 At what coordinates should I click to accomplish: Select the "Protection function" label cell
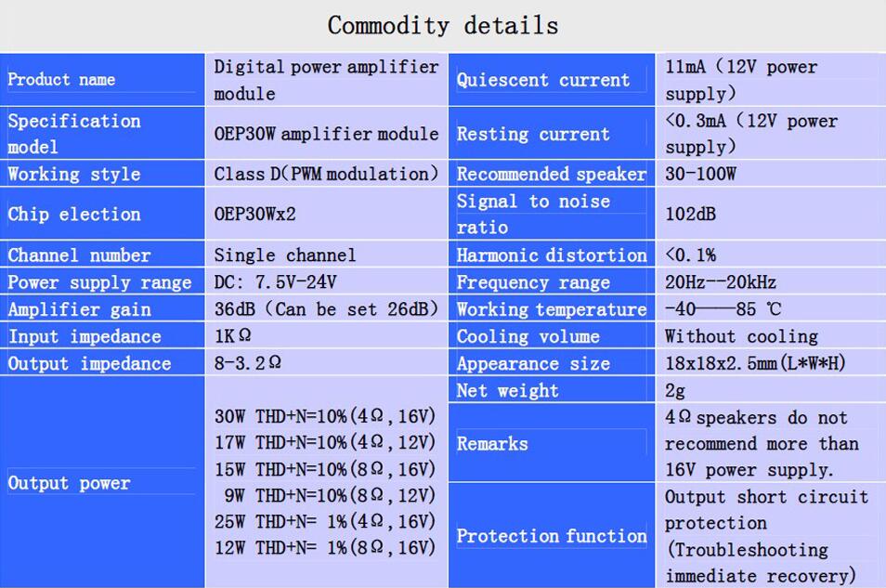552,536
